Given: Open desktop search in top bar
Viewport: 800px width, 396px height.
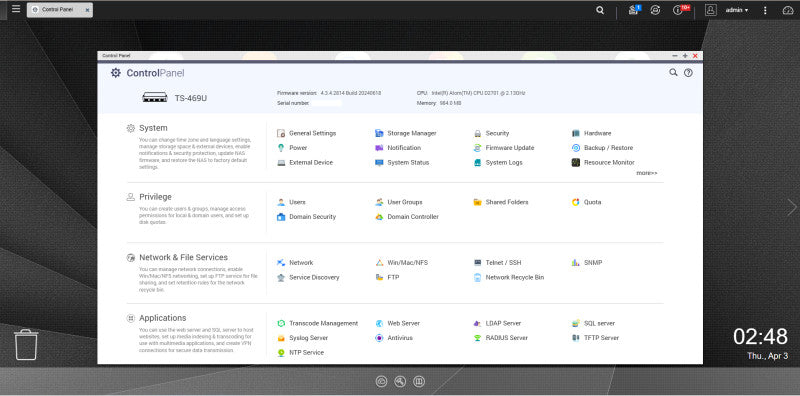Looking at the screenshot, I should 600,10.
